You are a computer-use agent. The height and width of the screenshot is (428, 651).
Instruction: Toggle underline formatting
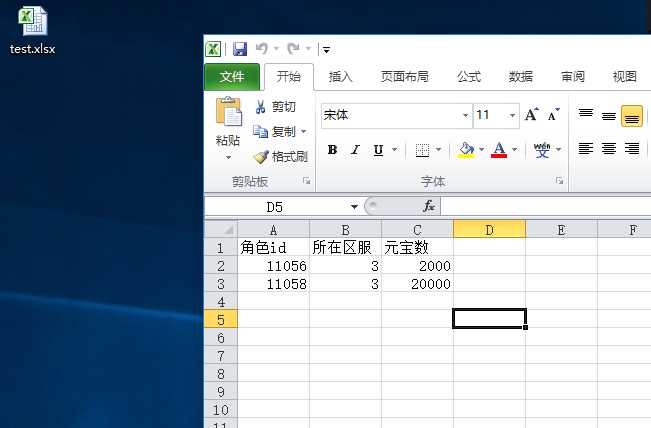click(x=378, y=150)
